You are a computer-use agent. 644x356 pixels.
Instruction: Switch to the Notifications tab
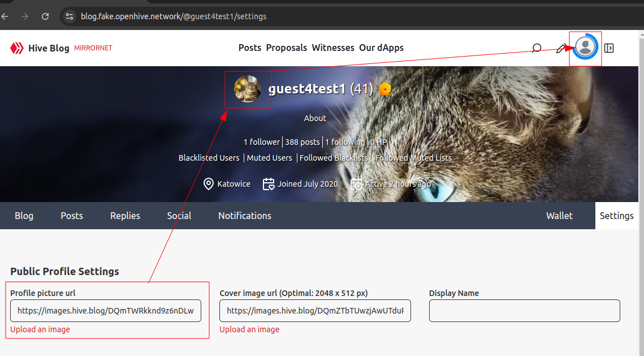[x=244, y=216]
